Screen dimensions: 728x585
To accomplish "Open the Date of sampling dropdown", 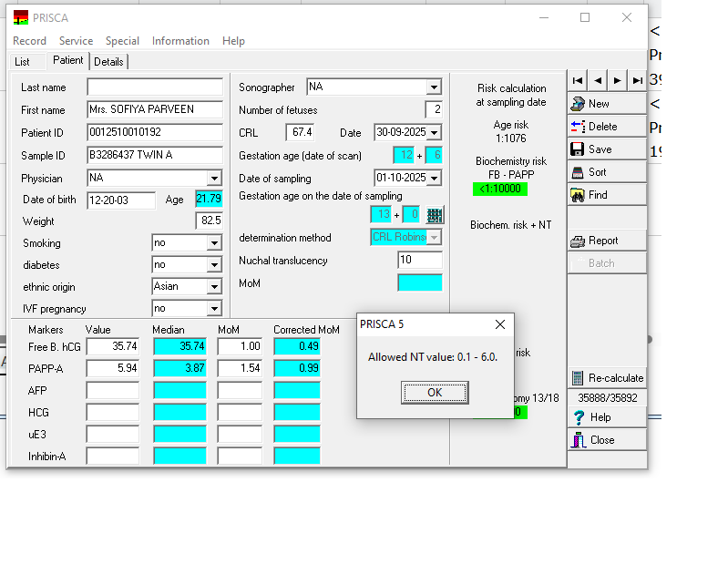I will 434,179.
